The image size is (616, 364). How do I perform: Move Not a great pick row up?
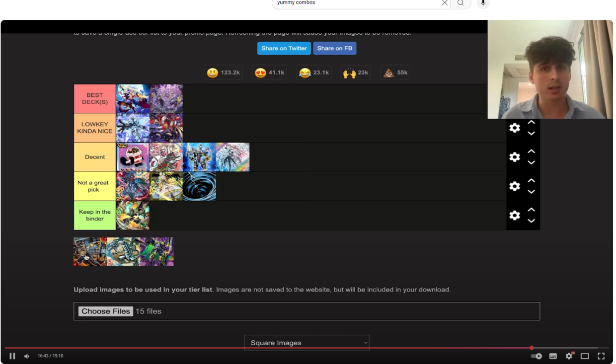point(531,180)
